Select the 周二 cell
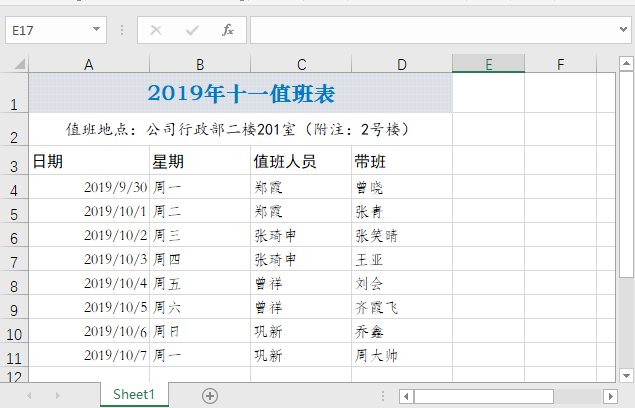Image resolution: width=635 pixels, height=408 pixels. click(x=200, y=211)
